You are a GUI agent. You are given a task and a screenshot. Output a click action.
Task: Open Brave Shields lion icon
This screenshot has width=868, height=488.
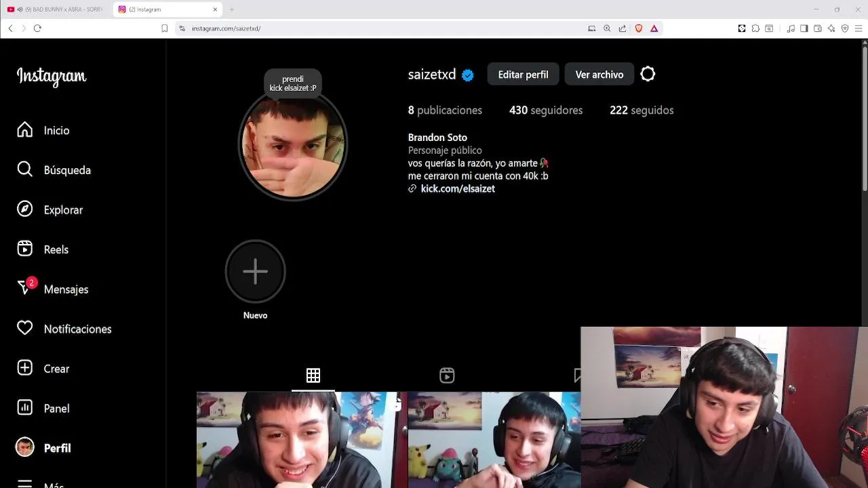tap(639, 28)
